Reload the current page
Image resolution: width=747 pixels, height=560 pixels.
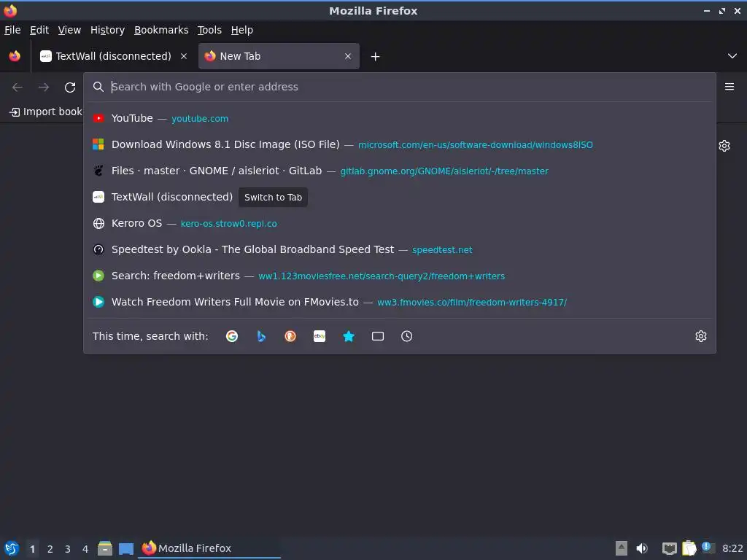click(x=70, y=87)
